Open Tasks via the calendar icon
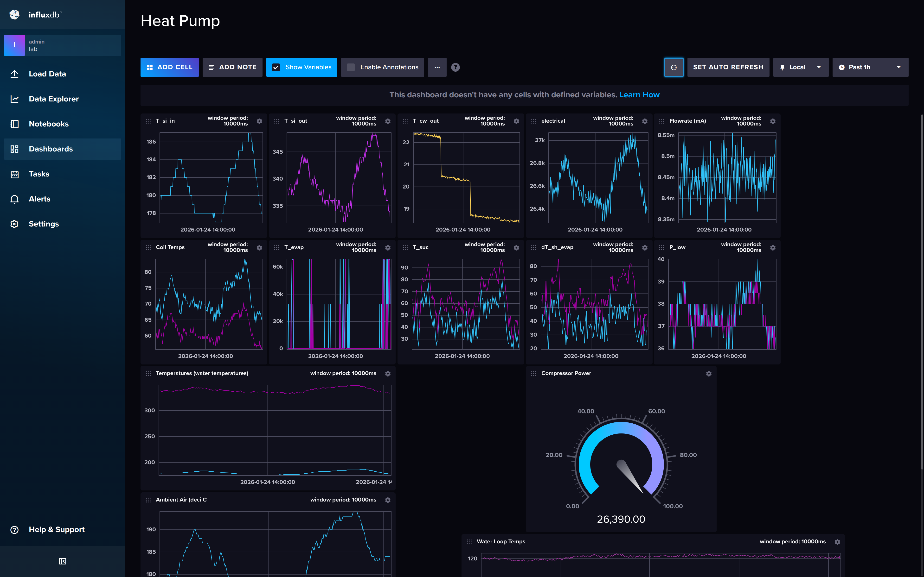 coord(14,174)
